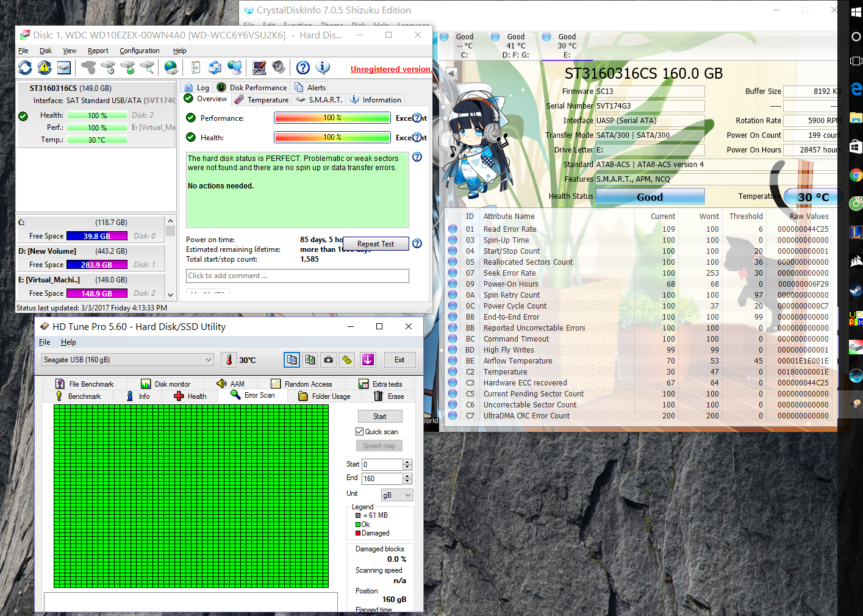Click the blue info bubble toolbar icon
Viewport: 863px width, 616px height.
(323, 68)
